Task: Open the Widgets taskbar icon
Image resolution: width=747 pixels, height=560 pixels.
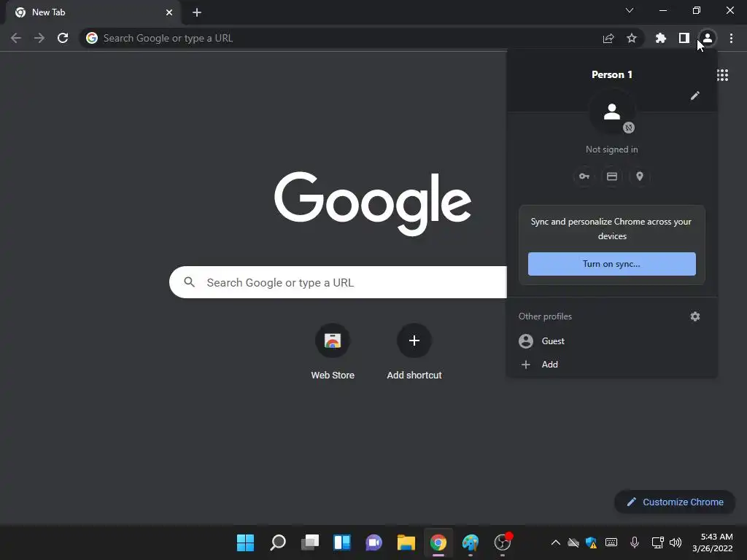Action: tap(342, 542)
